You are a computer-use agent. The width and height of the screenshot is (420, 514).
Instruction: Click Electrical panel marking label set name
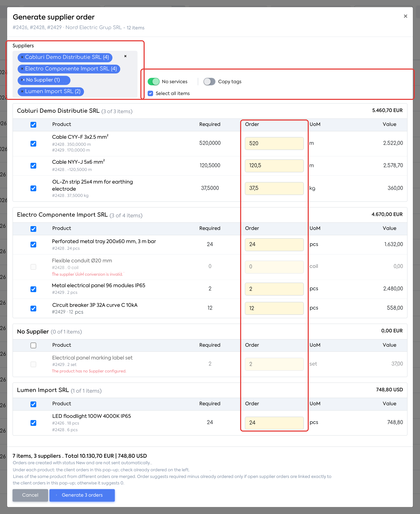click(92, 358)
